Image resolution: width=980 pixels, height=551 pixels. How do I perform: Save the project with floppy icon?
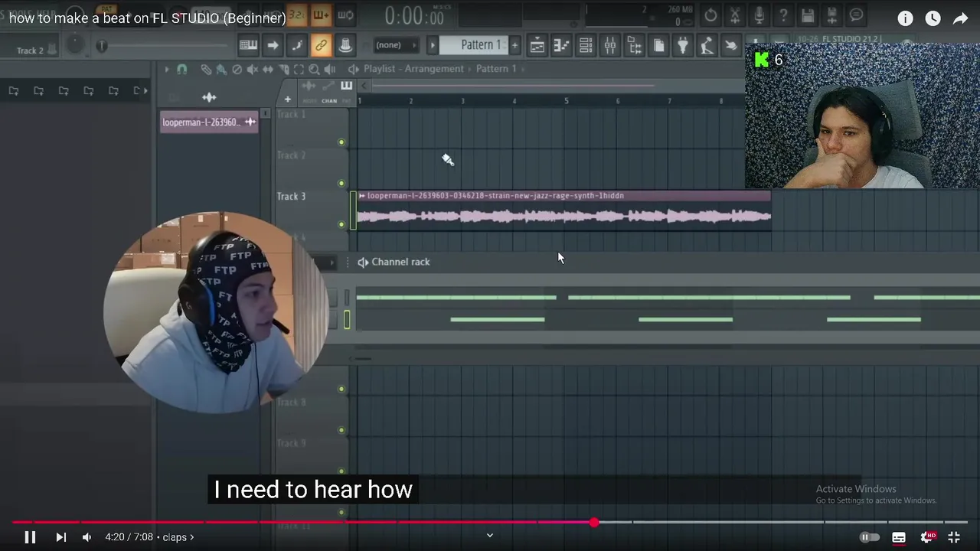[808, 15]
